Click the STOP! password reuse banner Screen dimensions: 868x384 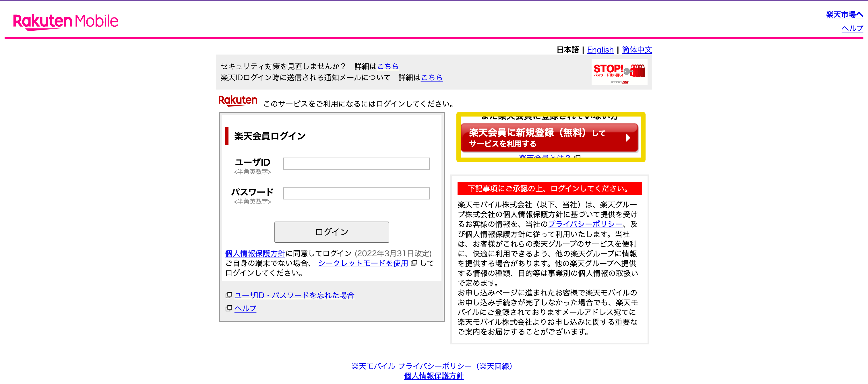point(619,72)
